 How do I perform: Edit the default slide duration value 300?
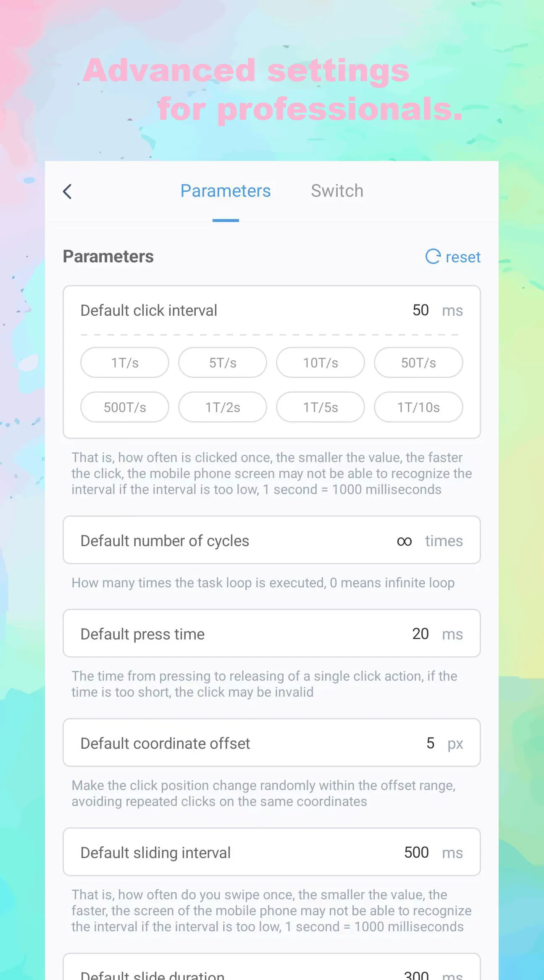pyautogui.click(x=416, y=975)
